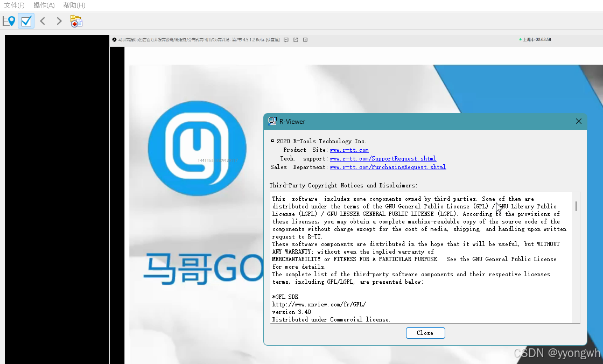Click the chat bubble icon in preview header
The width and height of the screenshot is (603, 364).
286,40
